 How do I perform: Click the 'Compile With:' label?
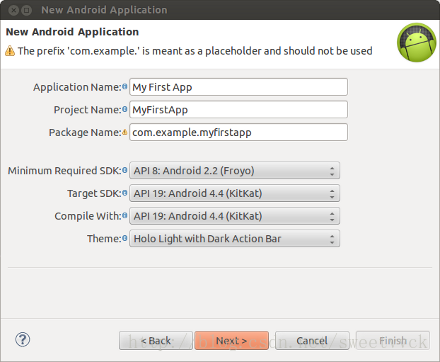pyautogui.click(x=88, y=216)
